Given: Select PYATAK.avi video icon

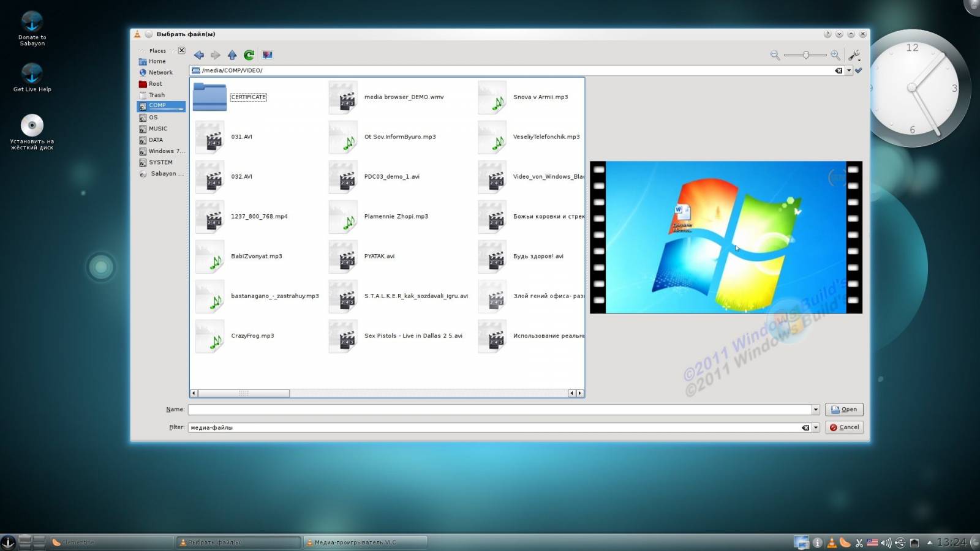Looking at the screenshot, I should pyautogui.click(x=343, y=256).
